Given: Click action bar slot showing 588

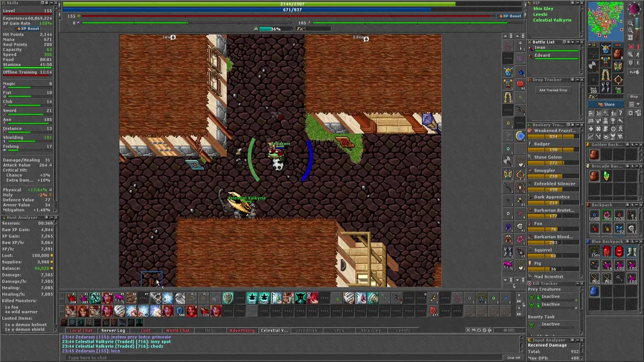Looking at the screenshot, I should pos(181,311).
